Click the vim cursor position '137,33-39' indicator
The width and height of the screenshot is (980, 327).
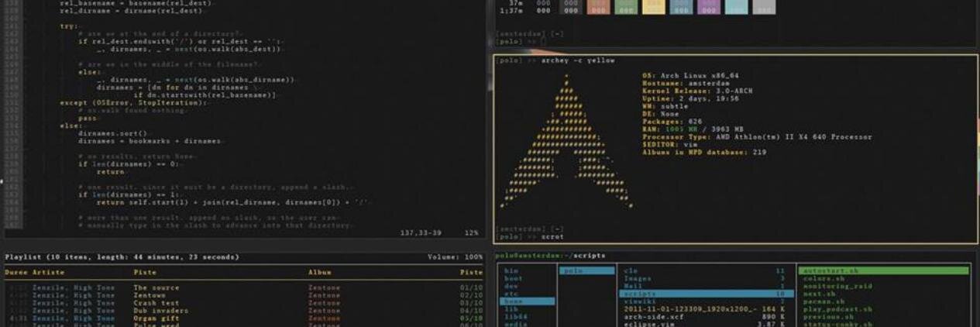(x=421, y=232)
